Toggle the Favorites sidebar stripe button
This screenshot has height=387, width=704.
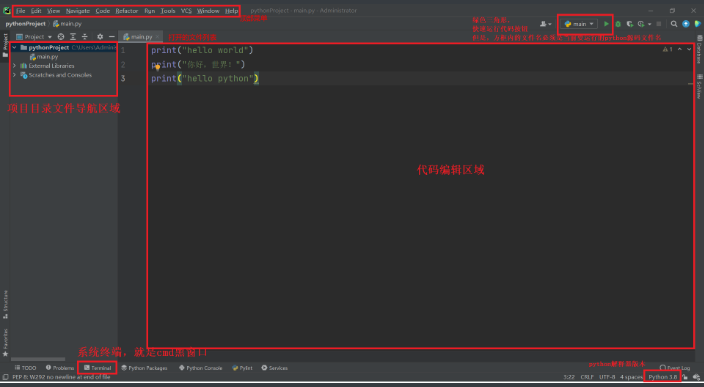[5, 343]
